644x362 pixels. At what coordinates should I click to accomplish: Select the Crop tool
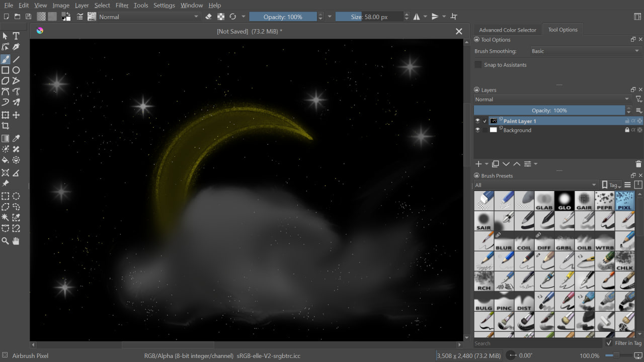6,126
